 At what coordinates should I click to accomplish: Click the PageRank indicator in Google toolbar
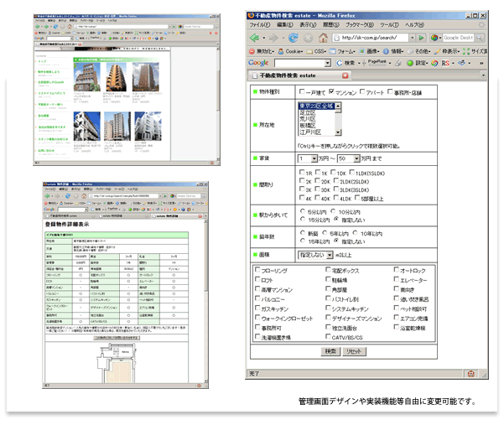click(377, 63)
